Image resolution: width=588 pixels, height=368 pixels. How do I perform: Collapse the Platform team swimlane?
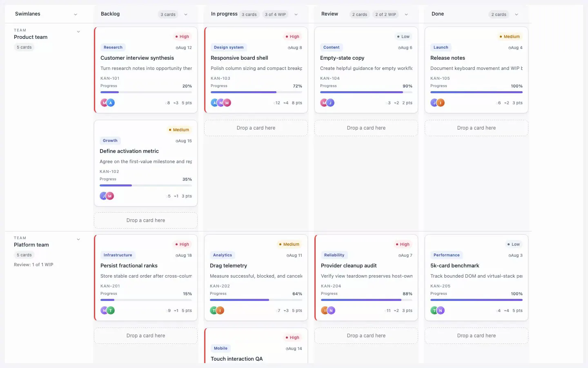tap(78, 239)
